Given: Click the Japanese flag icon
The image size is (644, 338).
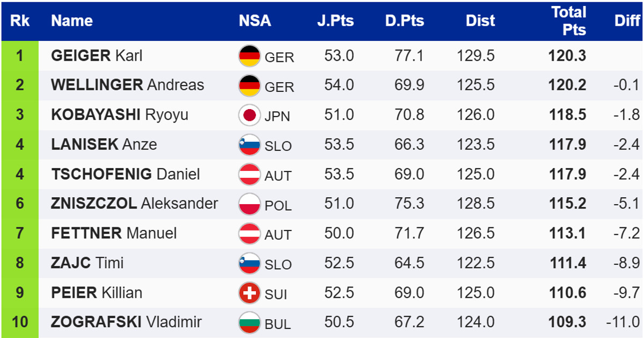Looking at the screenshot, I should pyautogui.click(x=249, y=115).
